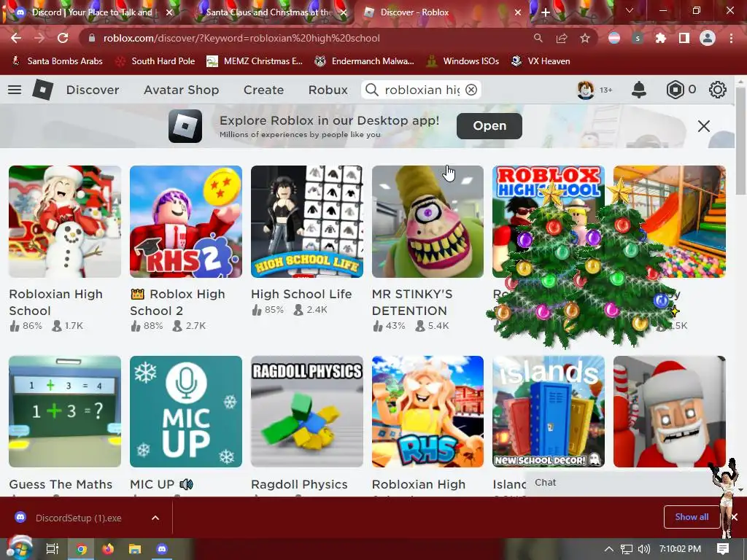Image resolution: width=747 pixels, height=560 pixels.
Task: Close the Discord tab
Action: (x=169, y=12)
